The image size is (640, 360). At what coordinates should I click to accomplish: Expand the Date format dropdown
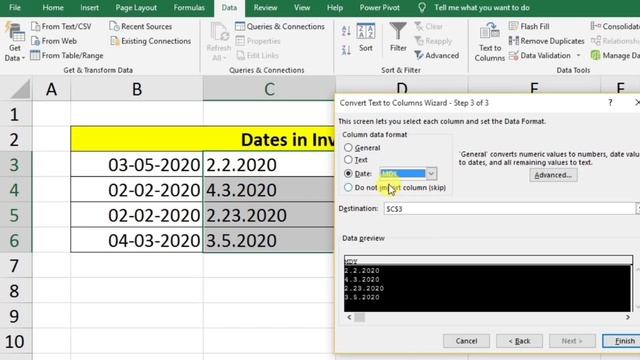431,173
